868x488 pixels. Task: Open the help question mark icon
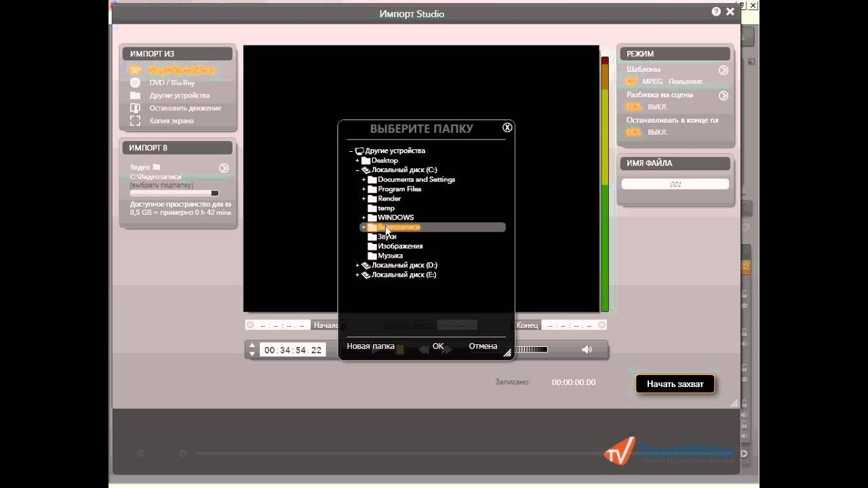pyautogui.click(x=716, y=12)
